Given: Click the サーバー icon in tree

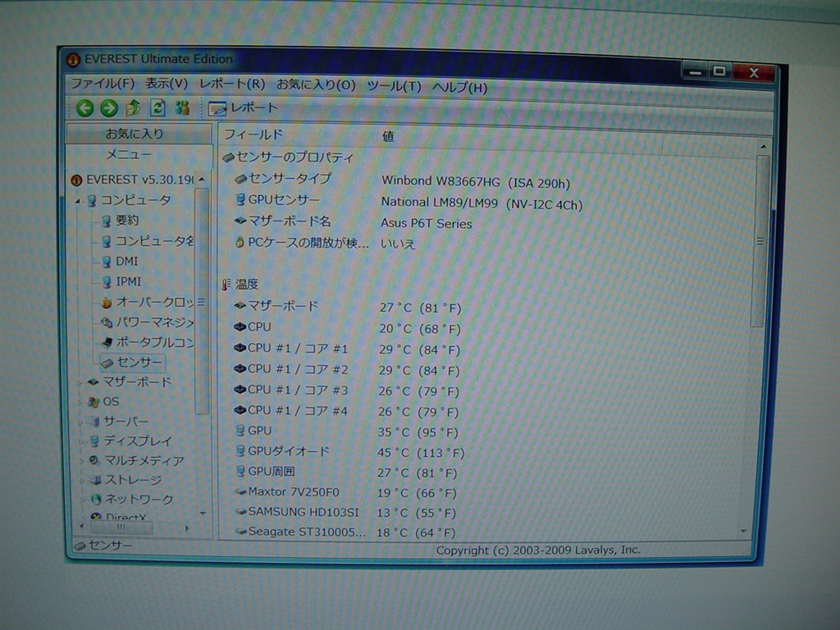Looking at the screenshot, I should coord(94,422).
